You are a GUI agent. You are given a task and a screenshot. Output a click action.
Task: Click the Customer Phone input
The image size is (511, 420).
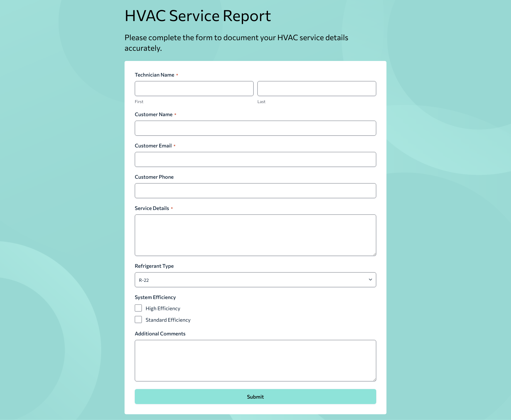[x=255, y=191]
